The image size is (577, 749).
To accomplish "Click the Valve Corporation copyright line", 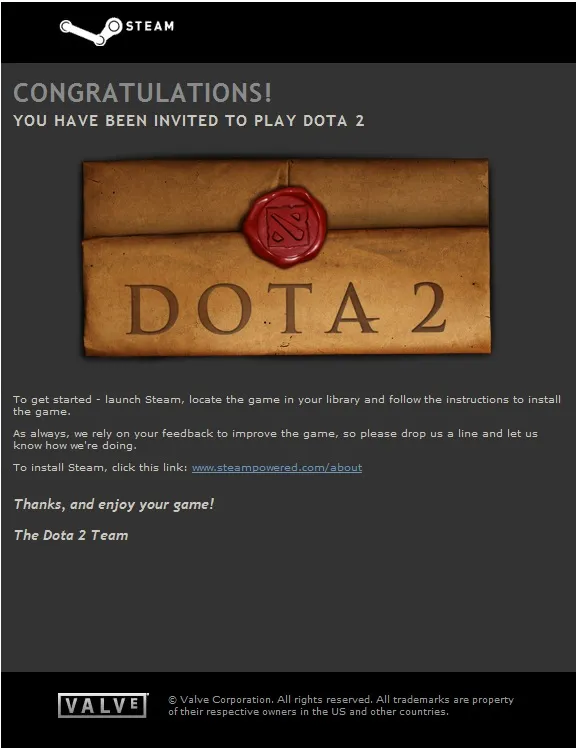I will coord(341,700).
